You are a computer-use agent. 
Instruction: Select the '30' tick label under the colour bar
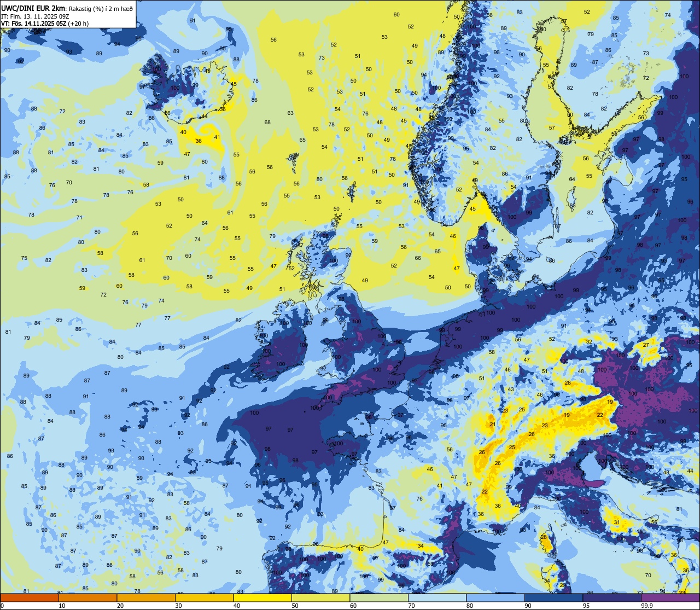pyautogui.click(x=179, y=606)
